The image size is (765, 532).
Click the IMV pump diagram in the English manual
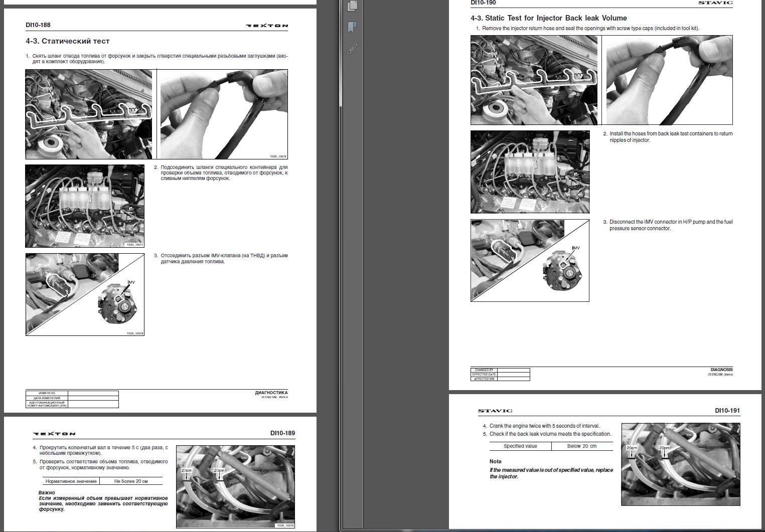point(530,260)
